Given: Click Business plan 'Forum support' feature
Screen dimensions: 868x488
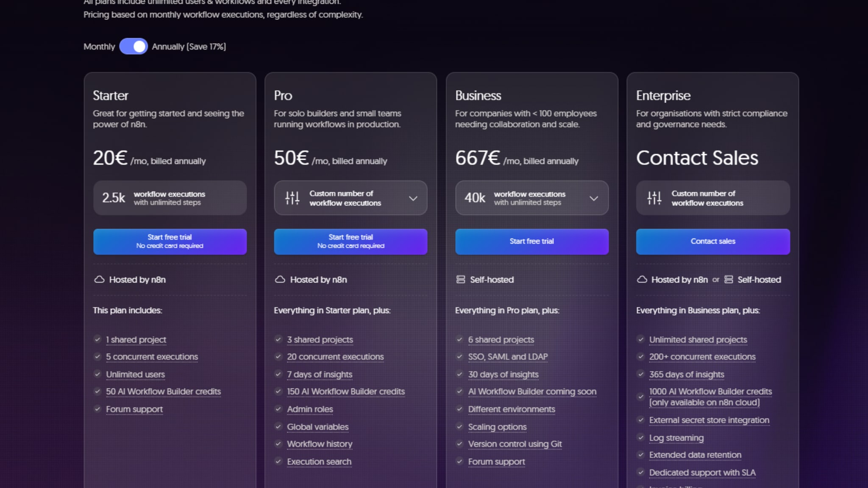Looking at the screenshot, I should pos(496,462).
